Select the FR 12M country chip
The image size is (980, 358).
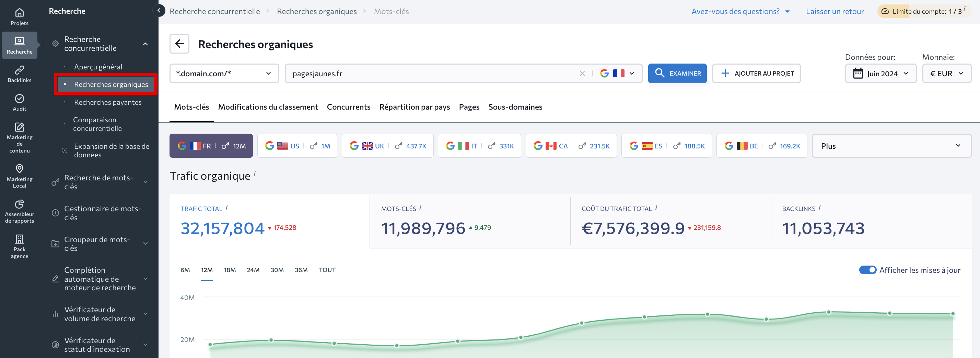[x=211, y=145]
